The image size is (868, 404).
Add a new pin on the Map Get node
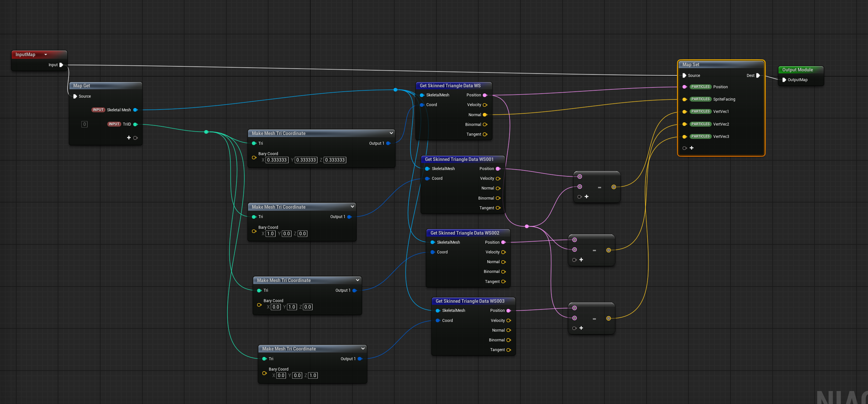point(129,138)
